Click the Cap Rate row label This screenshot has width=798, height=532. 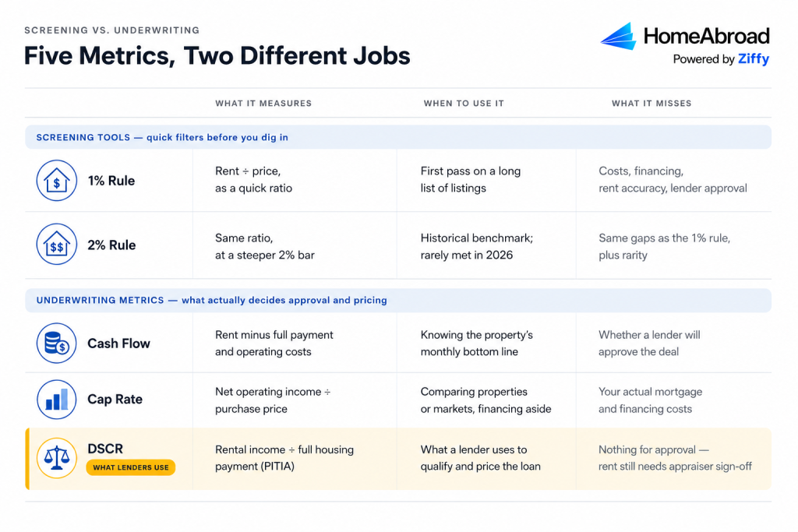pyautogui.click(x=115, y=400)
